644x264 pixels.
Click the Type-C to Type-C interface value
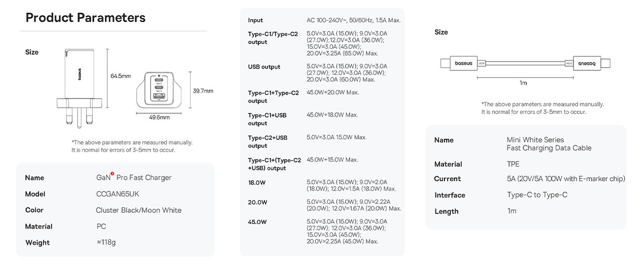click(537, 195)
